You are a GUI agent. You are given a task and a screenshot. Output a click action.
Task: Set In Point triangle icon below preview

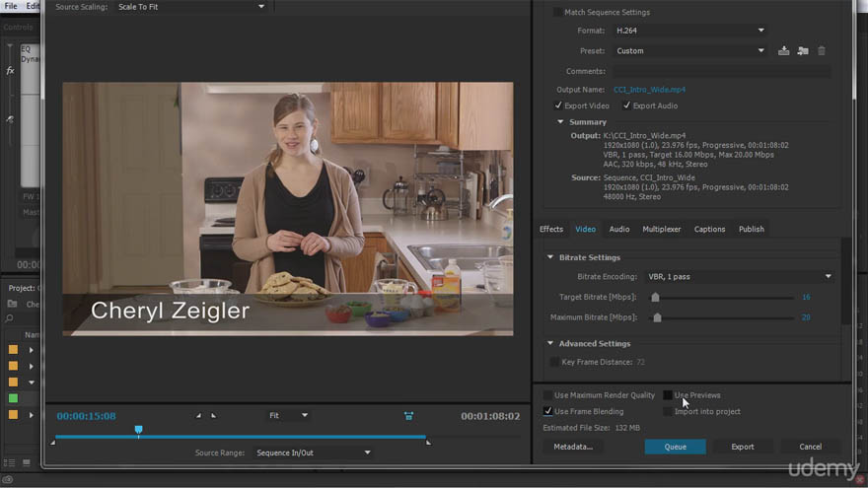tap(198, 415)
